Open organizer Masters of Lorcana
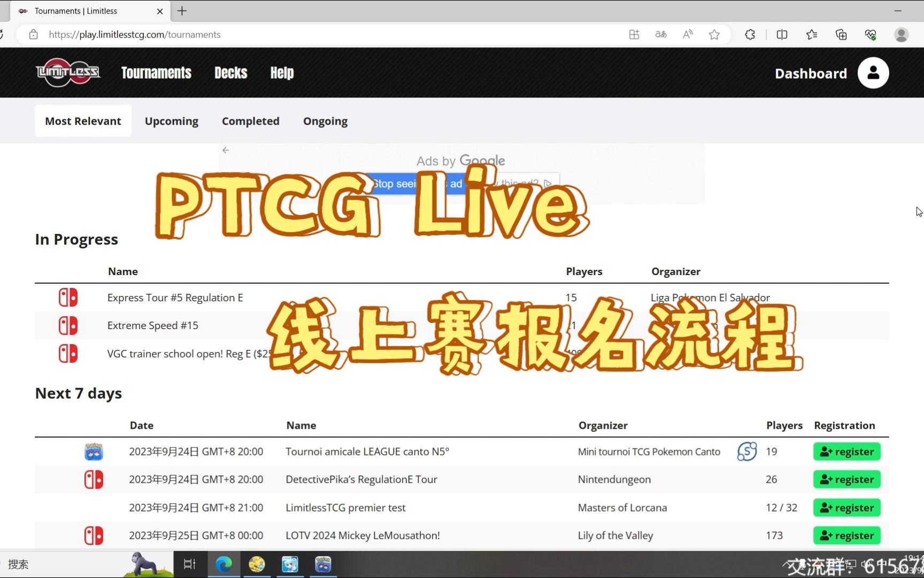The width and height of the screenshot is (924, 578). [622, 507]
